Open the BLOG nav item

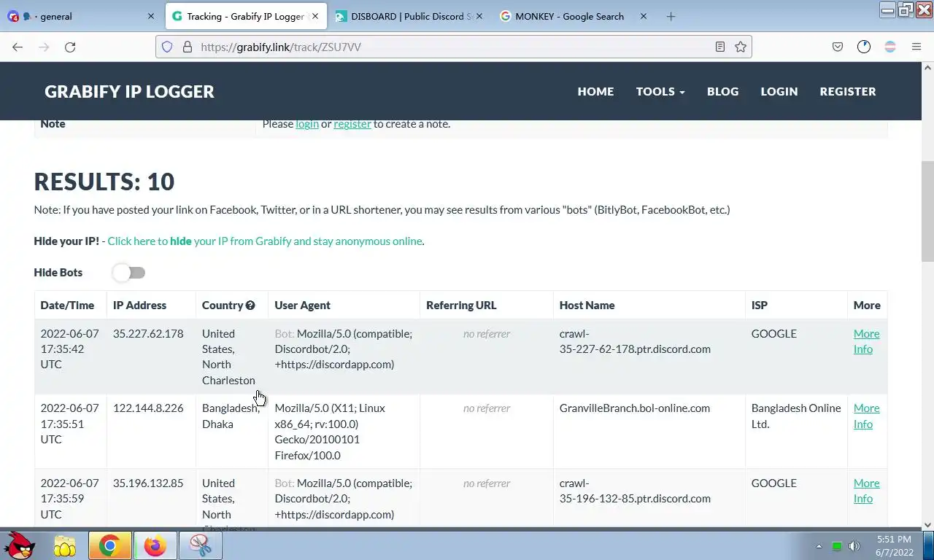[x=722, y=91]
